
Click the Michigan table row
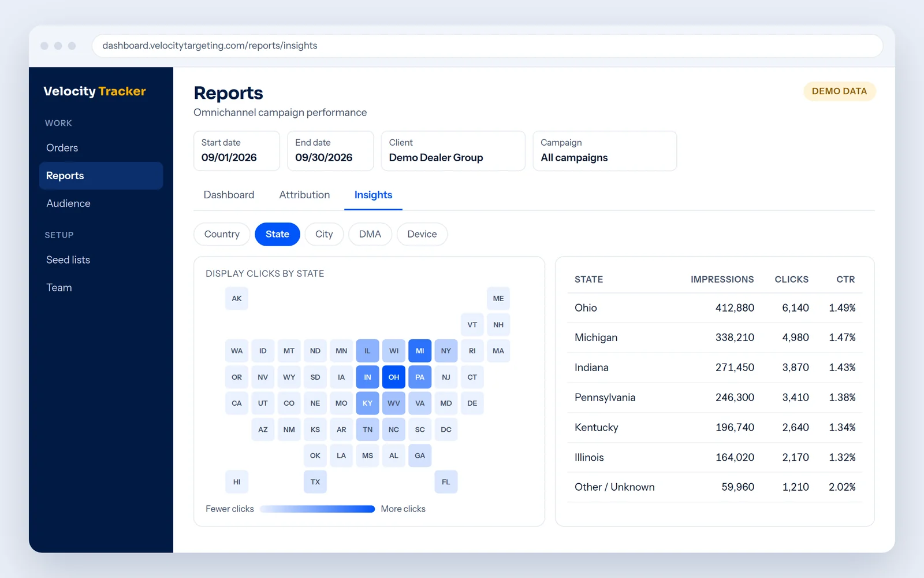pyautogui.click(x=715, y=338)
